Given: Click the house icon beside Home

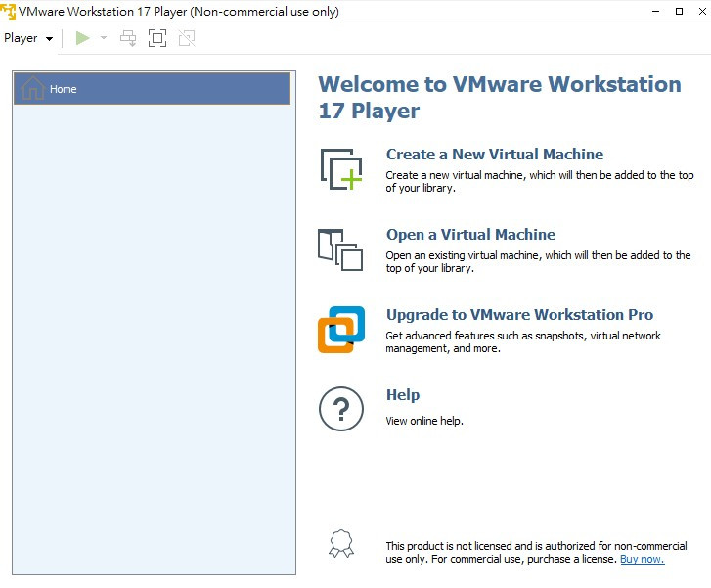Looking at the screenshot, I should tap(33, 88).
